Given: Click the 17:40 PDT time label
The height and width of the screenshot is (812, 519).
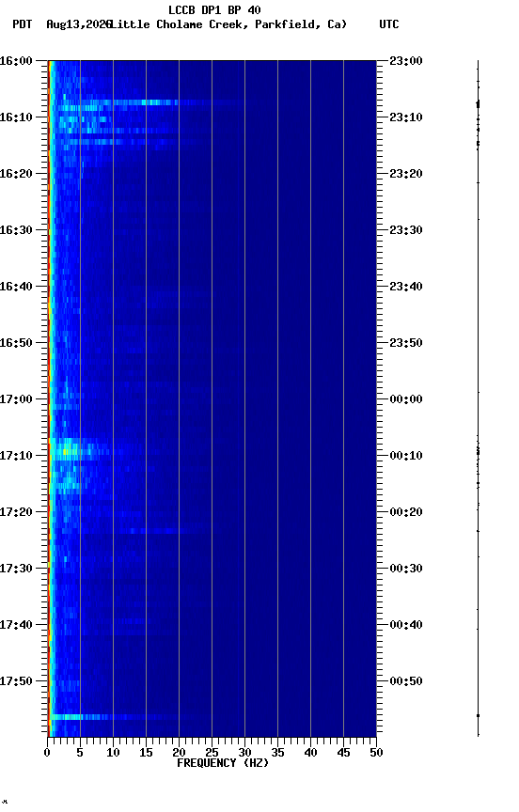Looking at the screenshot, I should [x=16, y=626].
